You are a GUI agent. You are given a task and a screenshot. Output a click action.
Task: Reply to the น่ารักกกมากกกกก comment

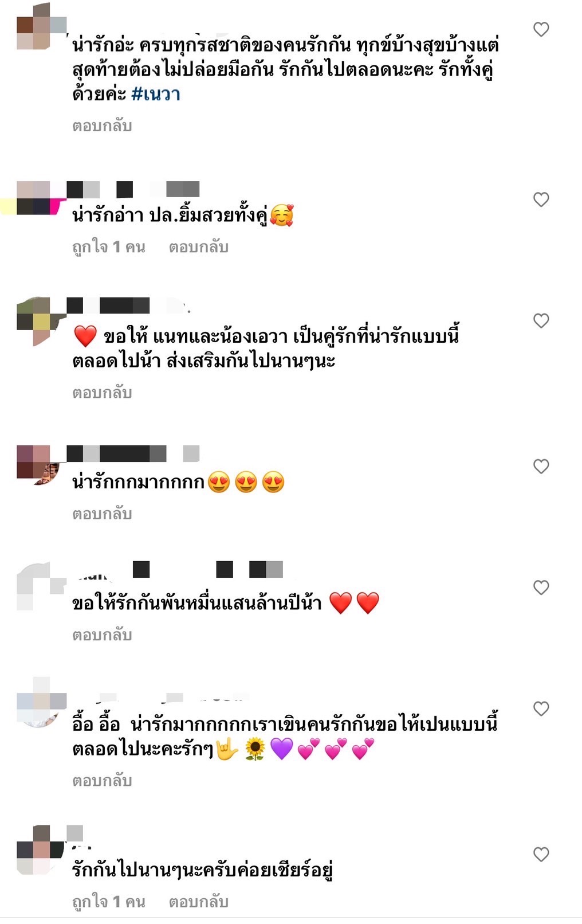[x=102, y=514]
